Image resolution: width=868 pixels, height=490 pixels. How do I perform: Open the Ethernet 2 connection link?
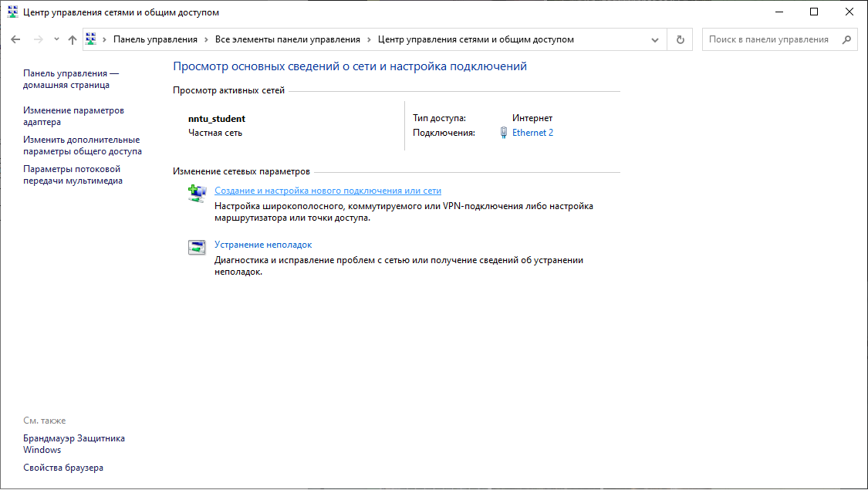532,133
